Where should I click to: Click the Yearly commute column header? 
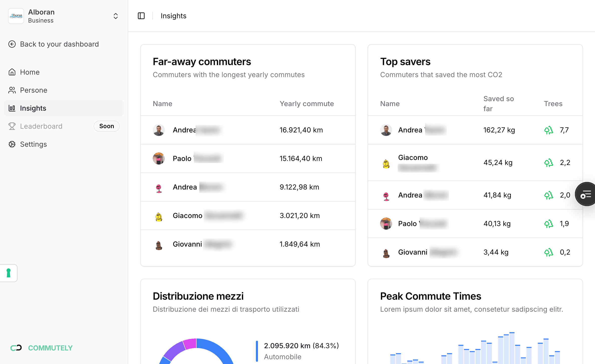[x=307, y=104]
